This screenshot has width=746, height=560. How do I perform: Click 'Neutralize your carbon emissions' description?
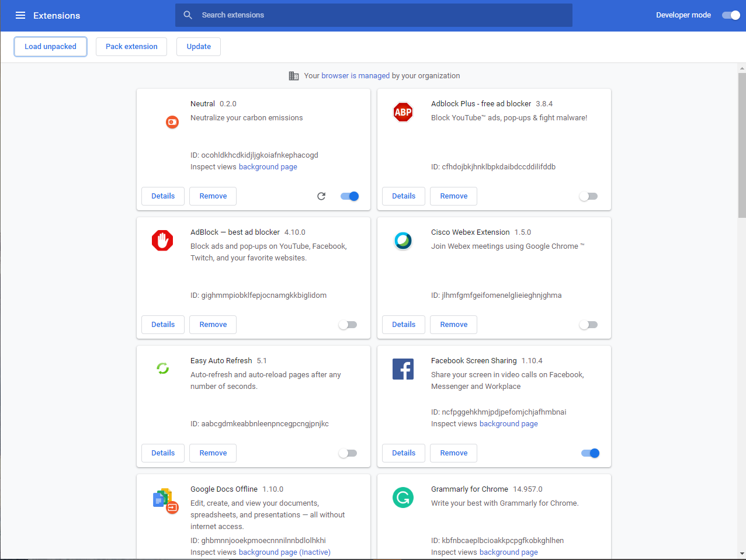247,118
